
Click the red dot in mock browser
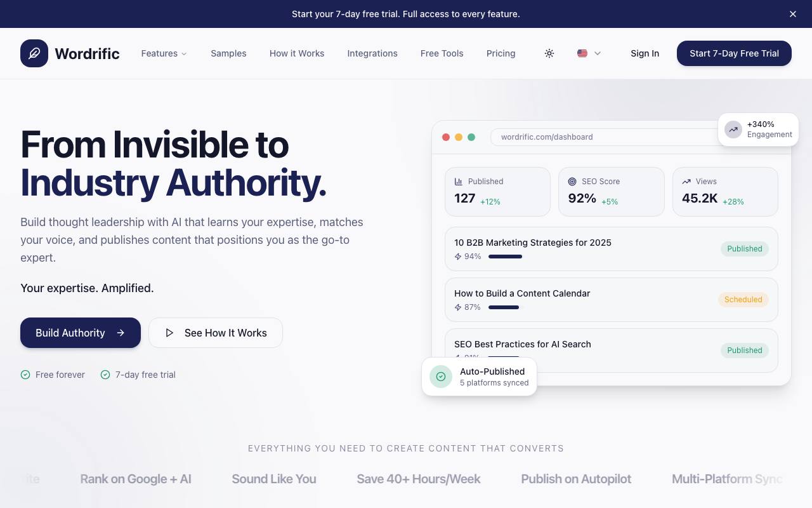coord(446,137)
